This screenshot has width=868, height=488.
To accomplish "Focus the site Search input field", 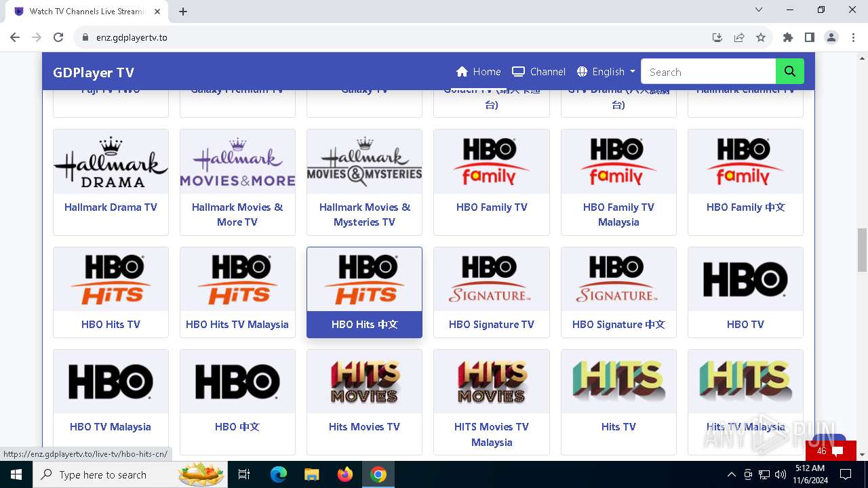I will tap(708, 72).
